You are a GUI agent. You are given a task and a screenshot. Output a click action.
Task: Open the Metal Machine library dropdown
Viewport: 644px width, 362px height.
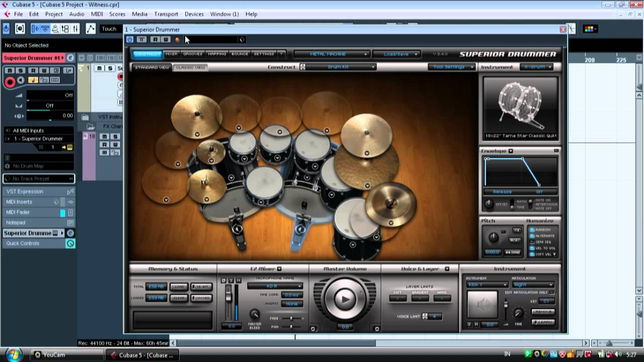[x=332, y=54]
